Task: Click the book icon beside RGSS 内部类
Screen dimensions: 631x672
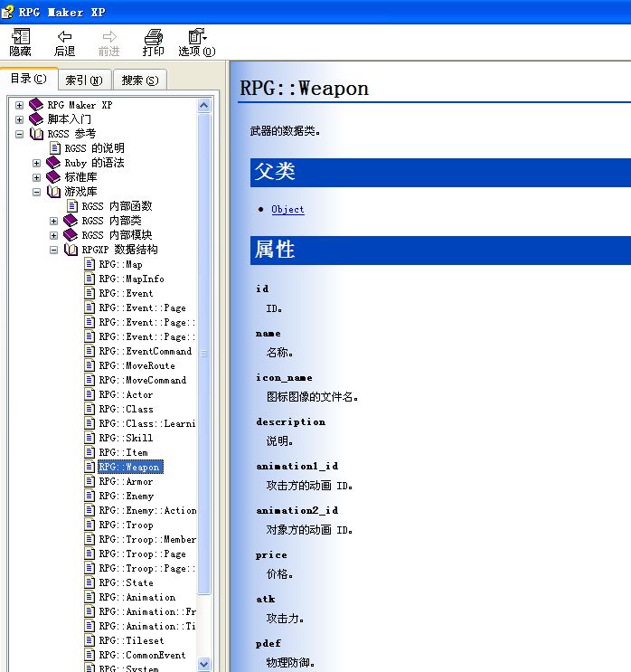Action: pos(71,221)
